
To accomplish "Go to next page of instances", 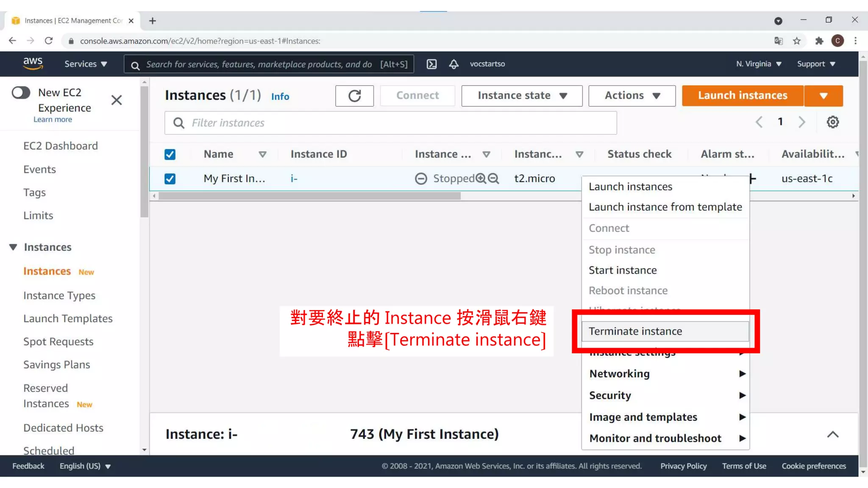I will pyautogui.click(x=802, y=122).
